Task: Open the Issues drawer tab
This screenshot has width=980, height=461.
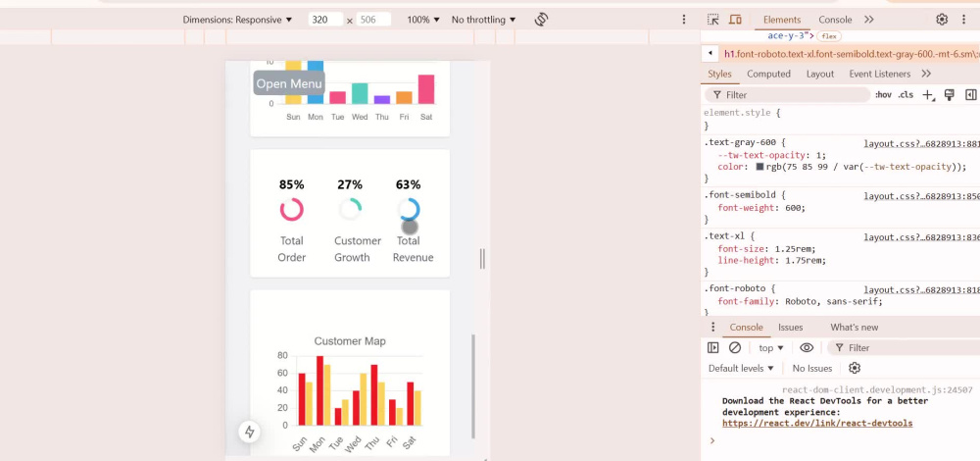Action: [x=791, y=328]
